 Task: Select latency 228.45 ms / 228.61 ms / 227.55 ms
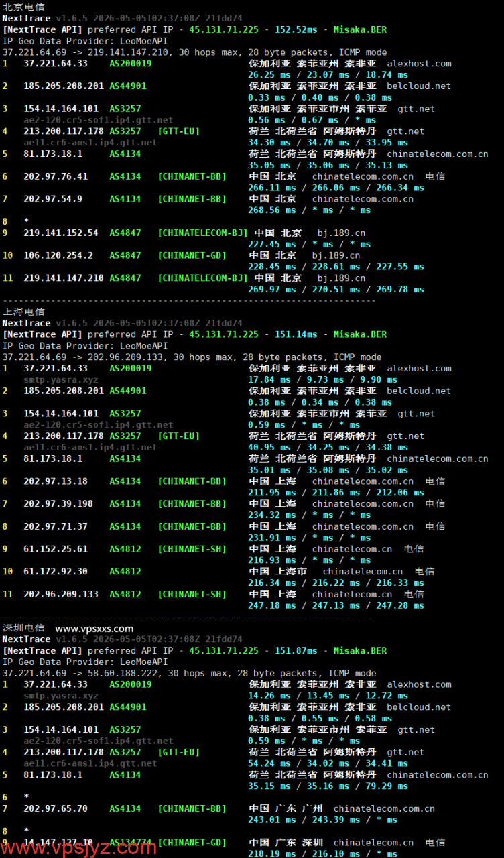tap(336, 267)
